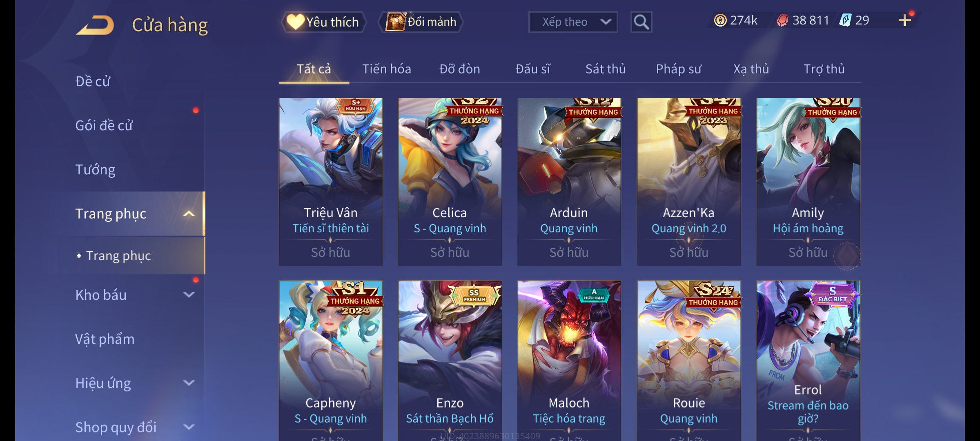This screenshot has height=441, width=980.
Task: Expand Shop quy đổi section
Action: (x=189, y=427)
